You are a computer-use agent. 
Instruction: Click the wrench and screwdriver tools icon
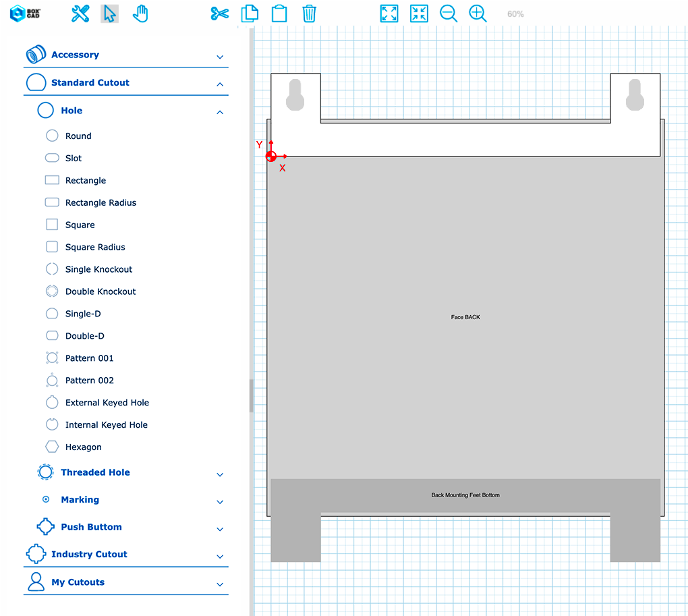point(80,13)
